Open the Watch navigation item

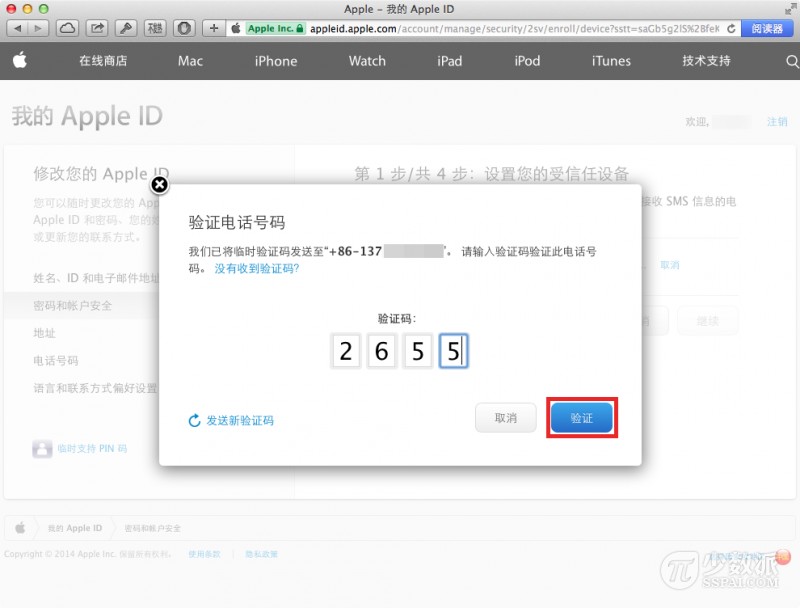point(367,61)
